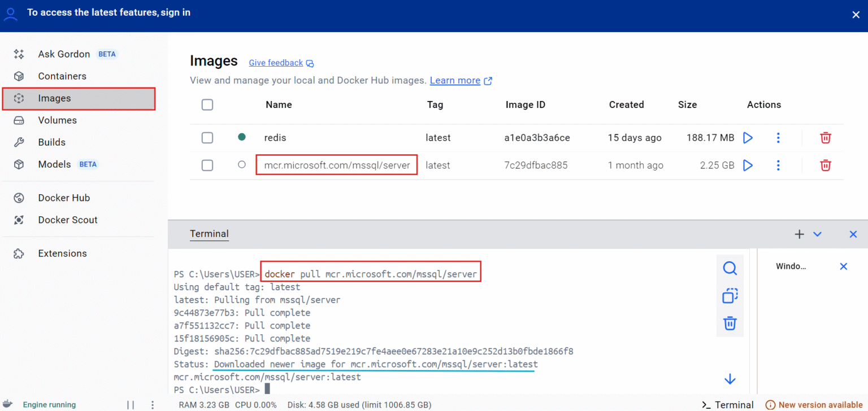868x411 pixels.
Task: Copy terminal contents using the copy icon
Action: (730, 295)
